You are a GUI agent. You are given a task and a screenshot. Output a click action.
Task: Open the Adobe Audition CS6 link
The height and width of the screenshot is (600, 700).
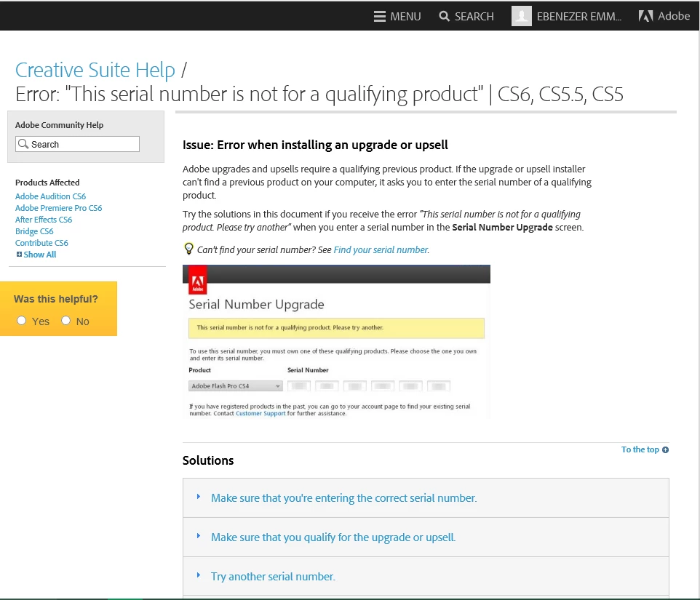(x=50, y=196)
